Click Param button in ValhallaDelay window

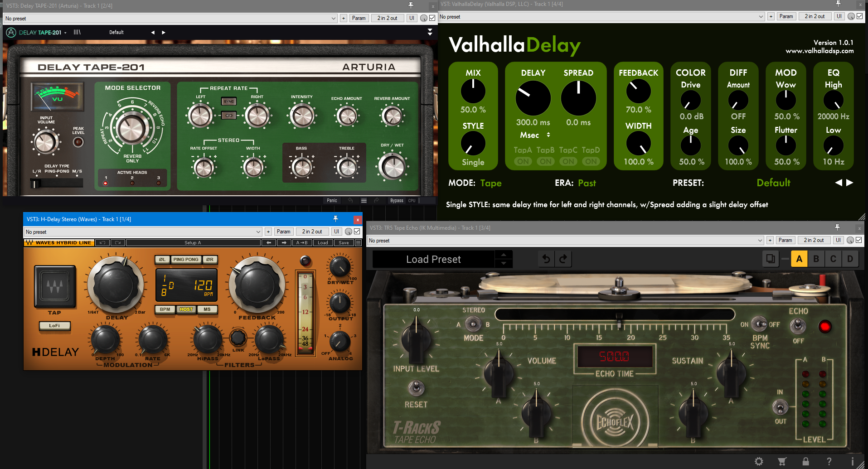click(x=786, y=16)
